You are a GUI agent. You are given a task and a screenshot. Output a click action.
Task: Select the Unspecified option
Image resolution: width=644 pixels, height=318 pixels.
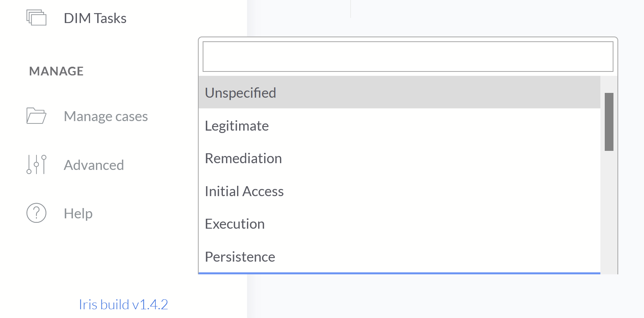pyautogui.click(x=240, y=93)
